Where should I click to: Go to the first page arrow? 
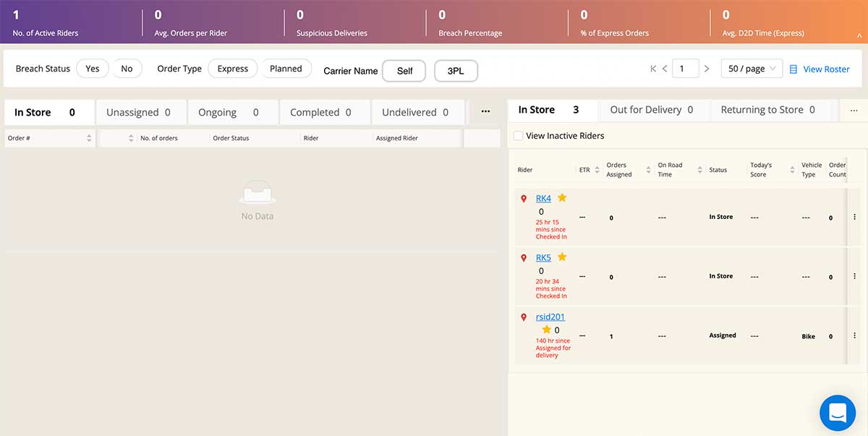pos(653,69)
